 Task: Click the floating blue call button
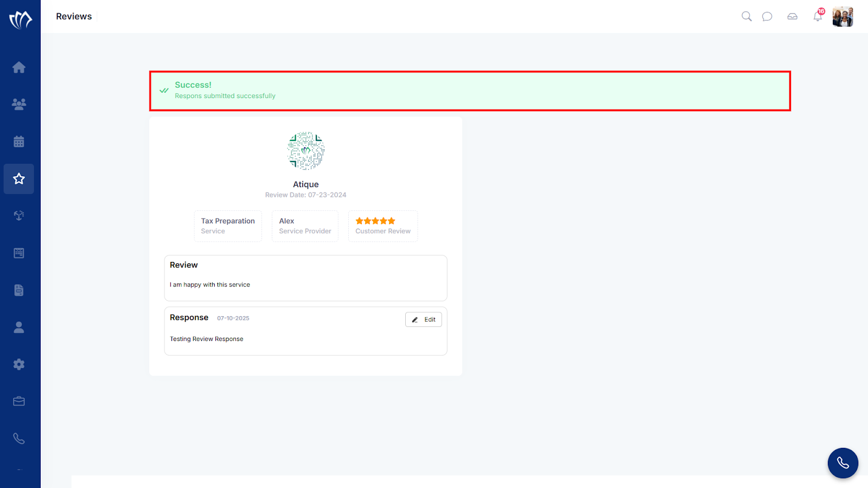[843, 463]
